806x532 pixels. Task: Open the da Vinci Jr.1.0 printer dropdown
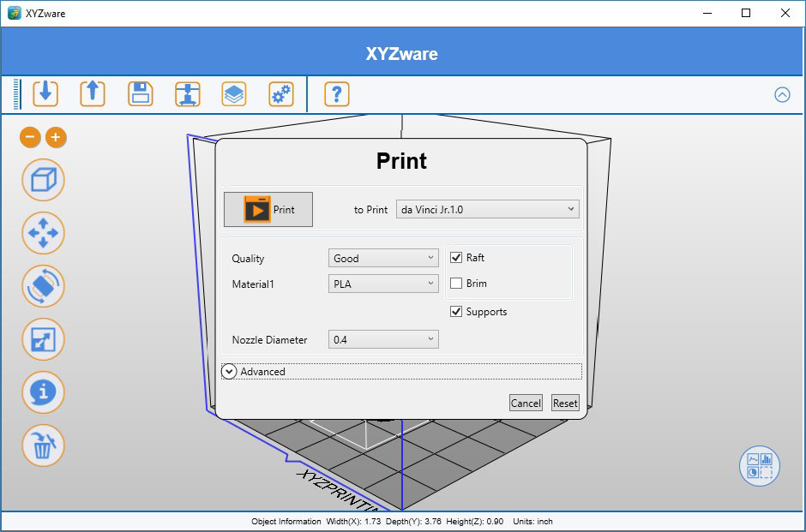click(487, 210)
